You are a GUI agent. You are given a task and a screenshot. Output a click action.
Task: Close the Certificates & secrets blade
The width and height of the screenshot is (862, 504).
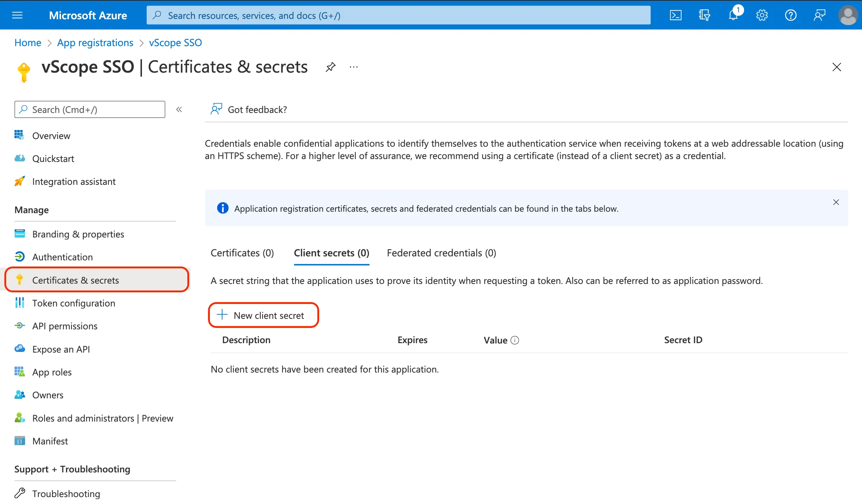pos(837,67)
